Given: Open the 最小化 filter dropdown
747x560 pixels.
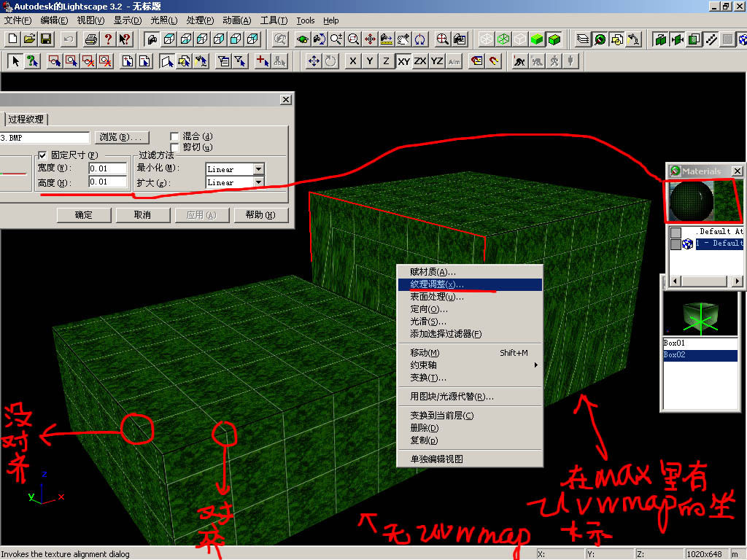Looking at the screenshot, I should (258, 169).
